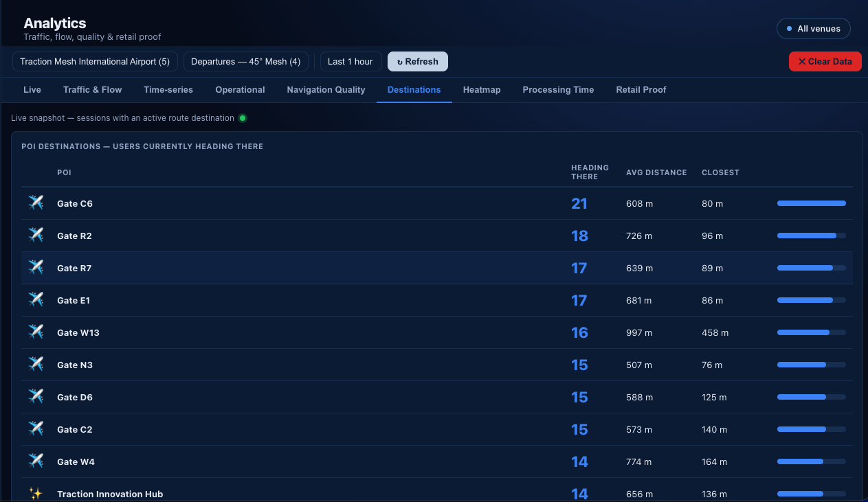Screen dimensions: 868x502
Task: Click the Closest column header
Action: point(720,172)
